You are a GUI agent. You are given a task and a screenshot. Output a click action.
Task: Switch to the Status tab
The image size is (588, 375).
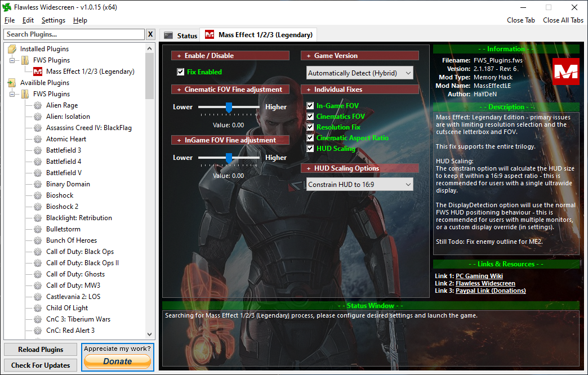click(x=180, y=35)
